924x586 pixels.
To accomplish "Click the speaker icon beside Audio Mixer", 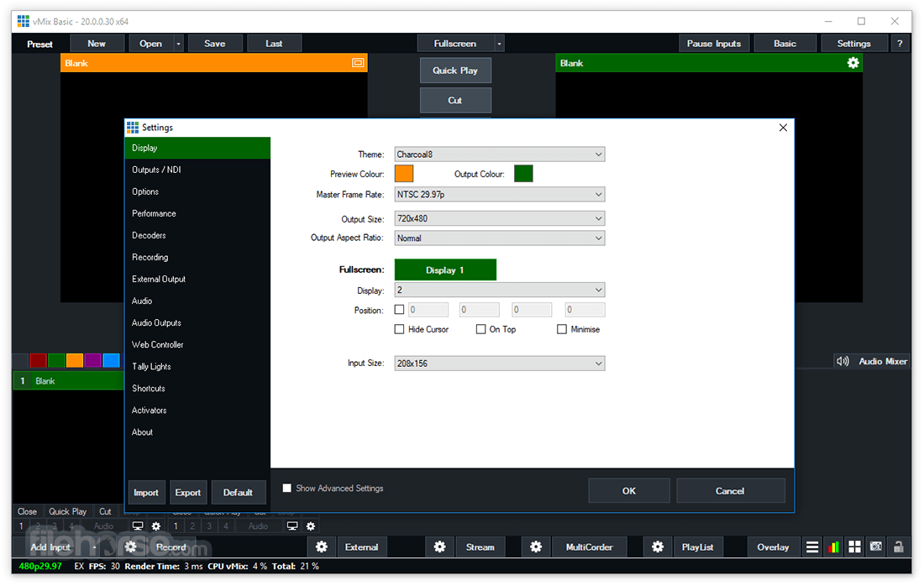I will click(843, 362).
